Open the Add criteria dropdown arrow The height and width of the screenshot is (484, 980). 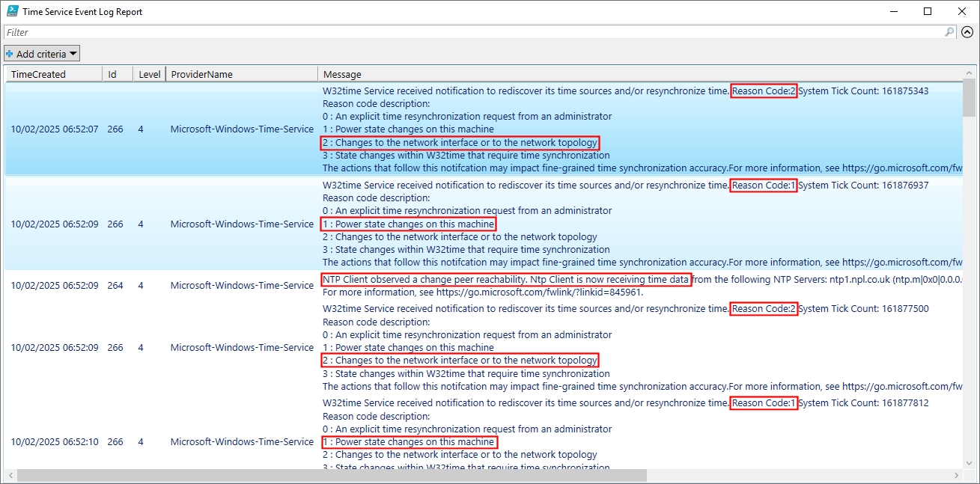pos(73,54)
